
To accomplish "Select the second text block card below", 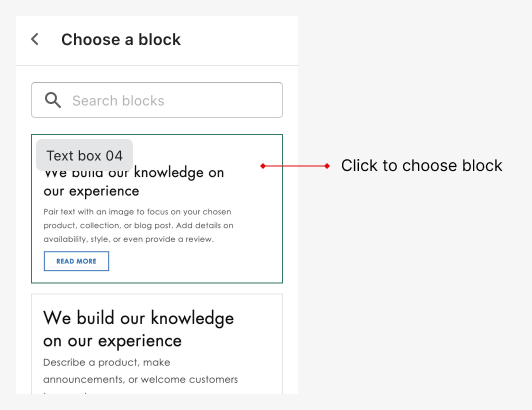I will pos(157,344).
